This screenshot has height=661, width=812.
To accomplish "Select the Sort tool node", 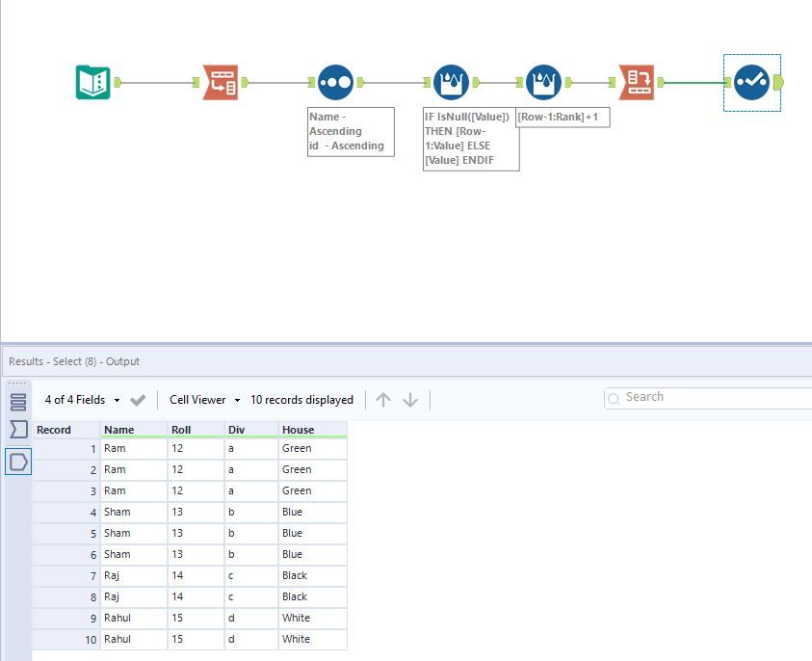I will [335, 82].
